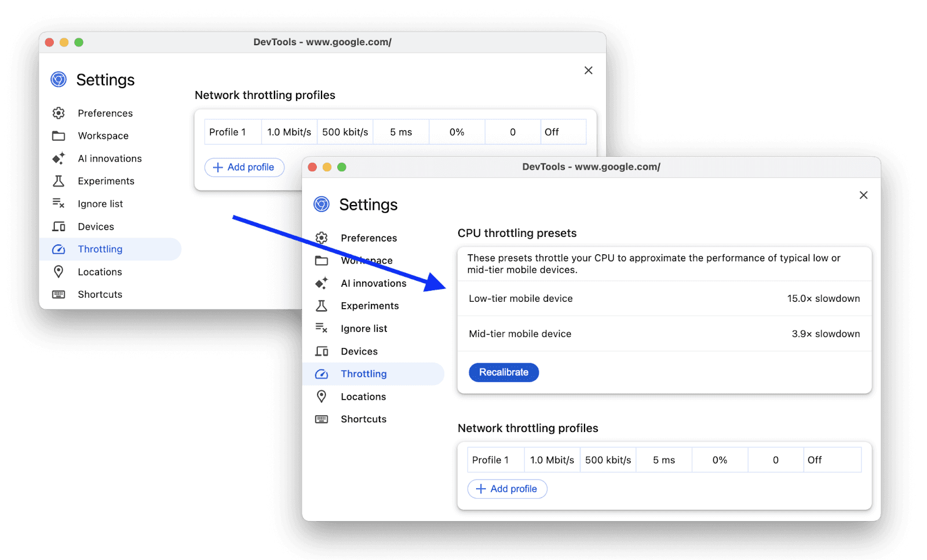927x560 pixels.
Task: Click the Recalibrate button
Action: (x=503, y=372)
